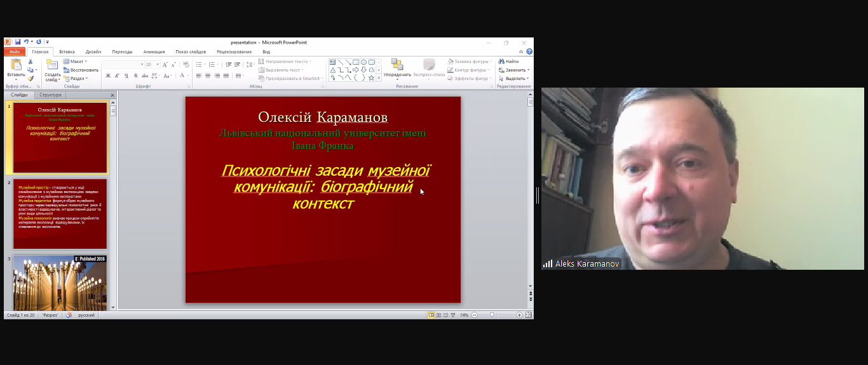Clear all text formatting
The height and width of the screenshot is (365, 868).
(x=186, y=65)
